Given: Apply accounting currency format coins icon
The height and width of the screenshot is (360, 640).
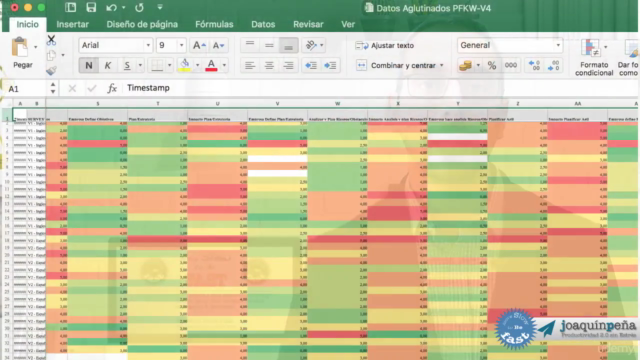Looking at the screenshot, I should click(465, 65).
